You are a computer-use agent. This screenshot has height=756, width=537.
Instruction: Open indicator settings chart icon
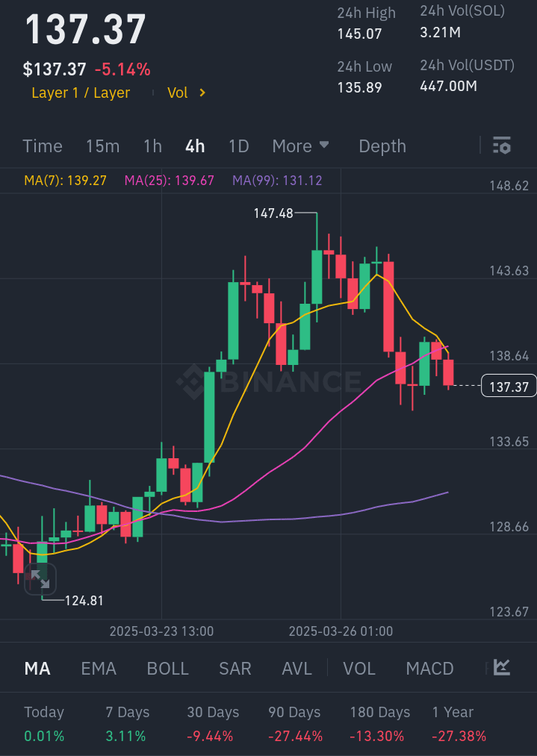502,667
